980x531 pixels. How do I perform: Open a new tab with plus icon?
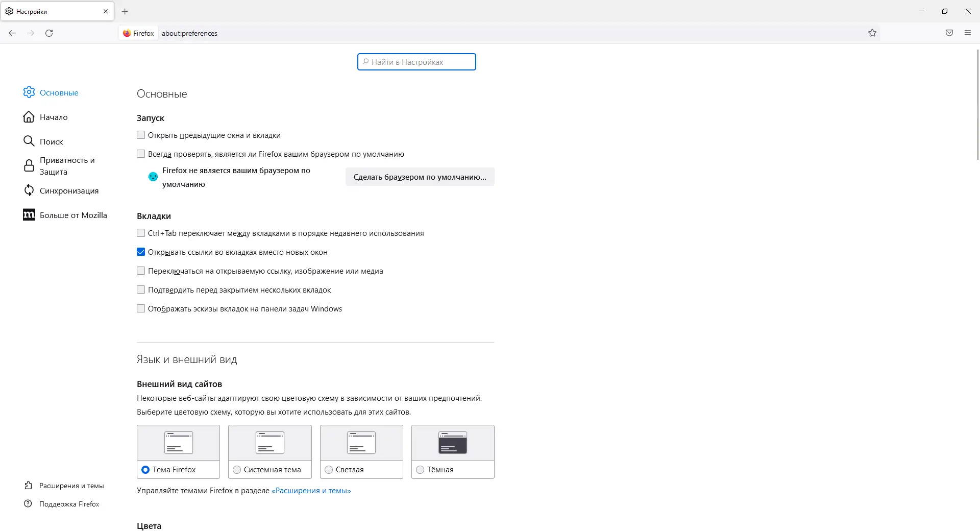pyautogui.click(x=125, y=11)
